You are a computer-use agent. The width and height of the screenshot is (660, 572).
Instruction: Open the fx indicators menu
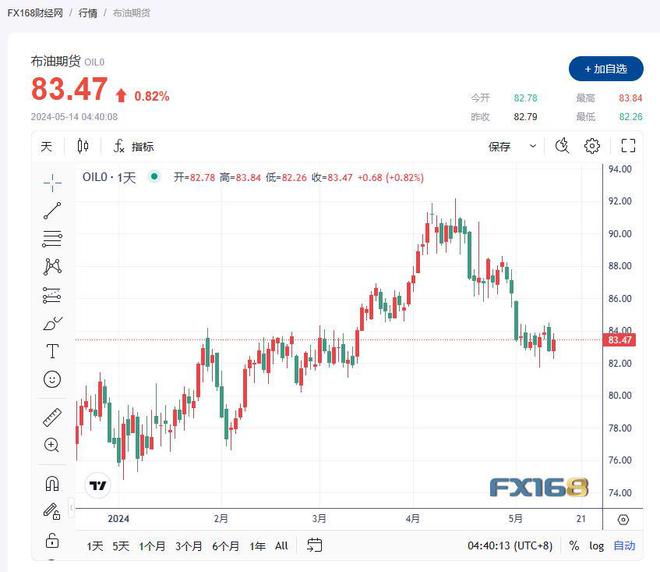pos(133,146)
